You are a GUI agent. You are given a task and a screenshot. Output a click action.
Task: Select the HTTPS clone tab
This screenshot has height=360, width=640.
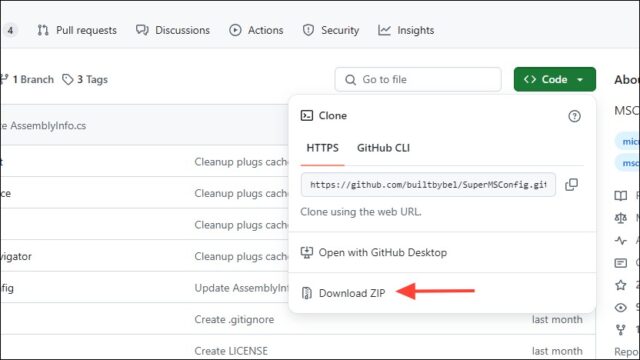pyautogui.click(x=322, y=148)
